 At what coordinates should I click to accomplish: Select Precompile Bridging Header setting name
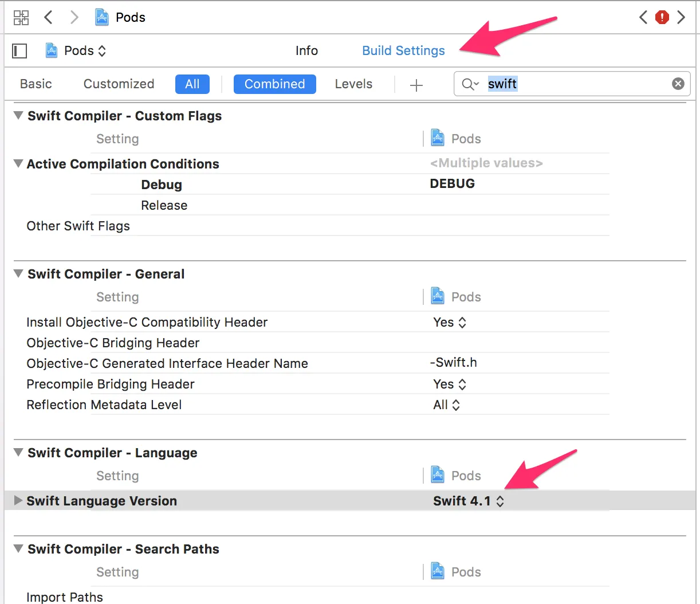tap(111, 384)
